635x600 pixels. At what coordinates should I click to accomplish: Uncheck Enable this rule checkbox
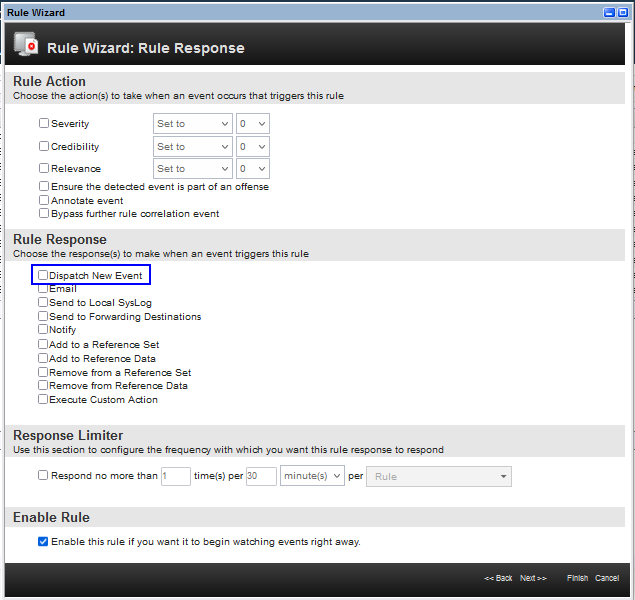tap(43, 541)
